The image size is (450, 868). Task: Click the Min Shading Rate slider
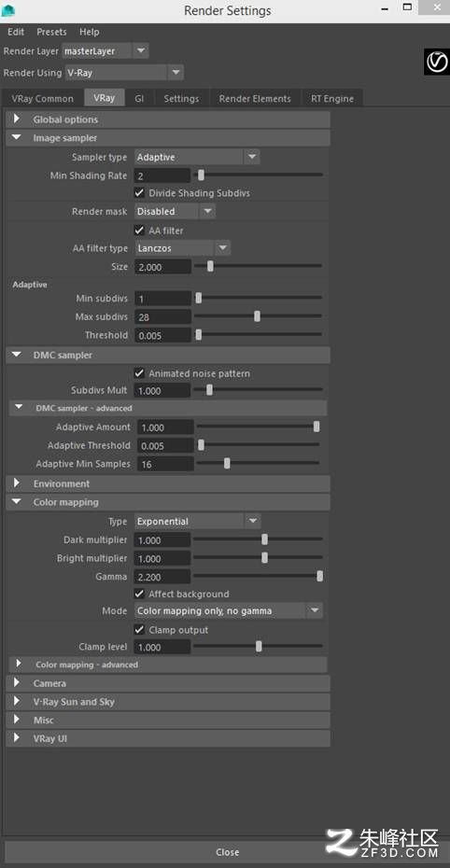click(258, 175)
